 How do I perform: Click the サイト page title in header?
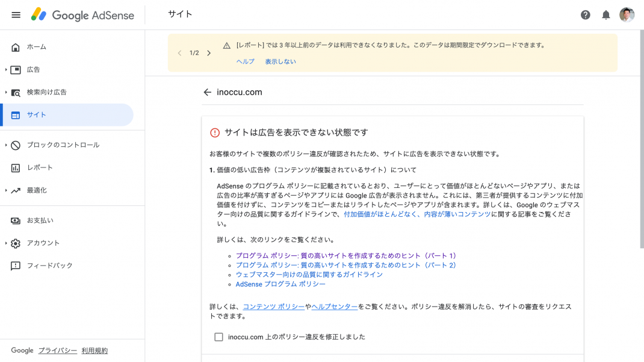click(x=180, y=14)
